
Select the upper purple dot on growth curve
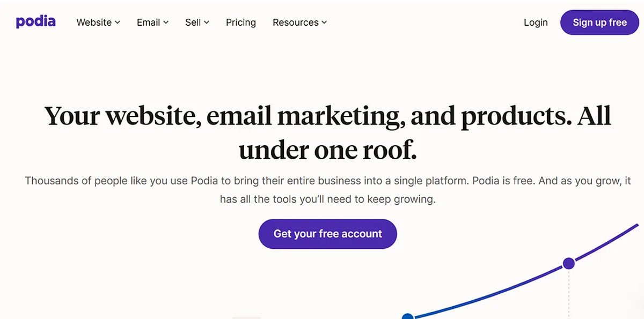click(x=568, y=263)
